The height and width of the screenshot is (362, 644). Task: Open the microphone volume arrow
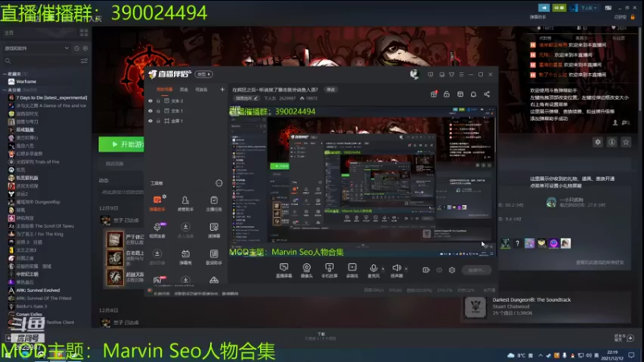click(x=383, y=269)
